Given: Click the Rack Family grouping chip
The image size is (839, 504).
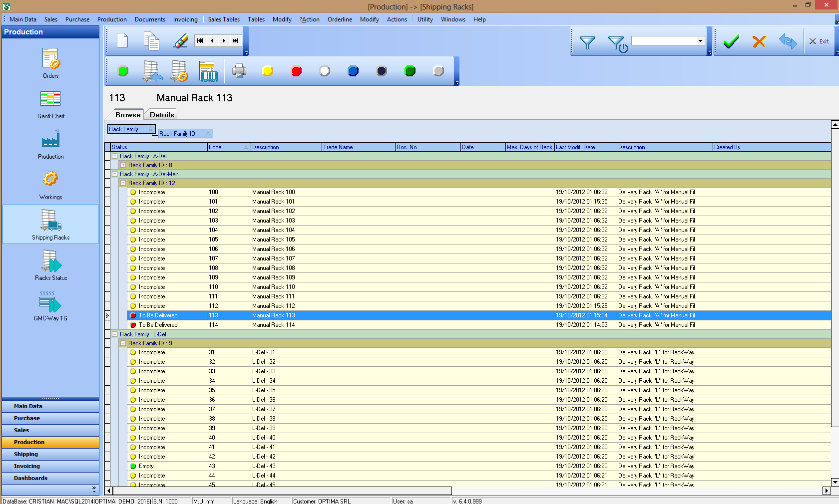Looking at the screenshot, I should coord(131,129).
